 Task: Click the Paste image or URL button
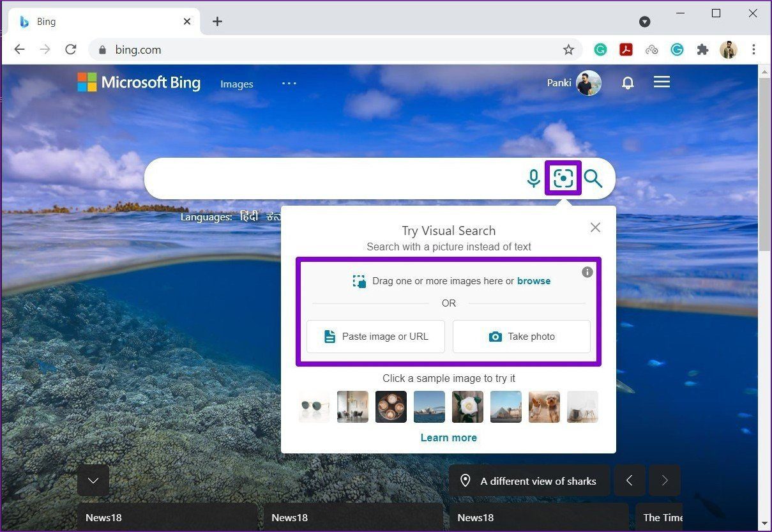click(x=375, y=337)
